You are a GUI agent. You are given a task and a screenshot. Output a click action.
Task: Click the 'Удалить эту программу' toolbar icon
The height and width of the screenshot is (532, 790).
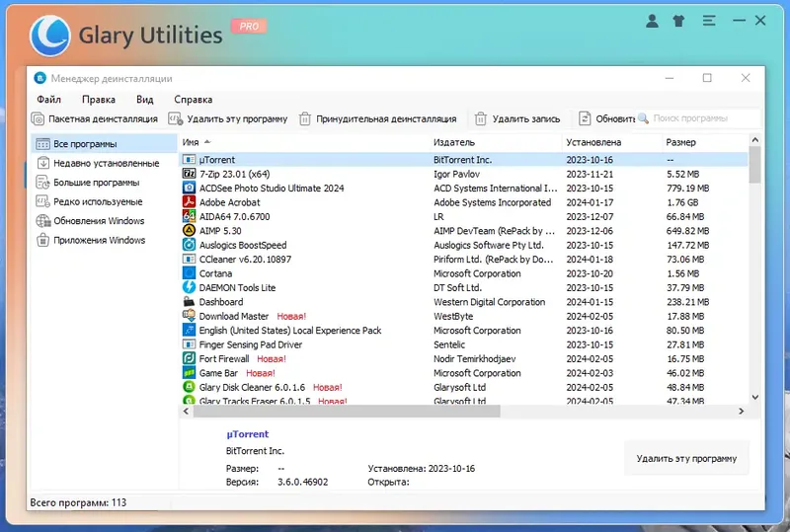[176, 118]
